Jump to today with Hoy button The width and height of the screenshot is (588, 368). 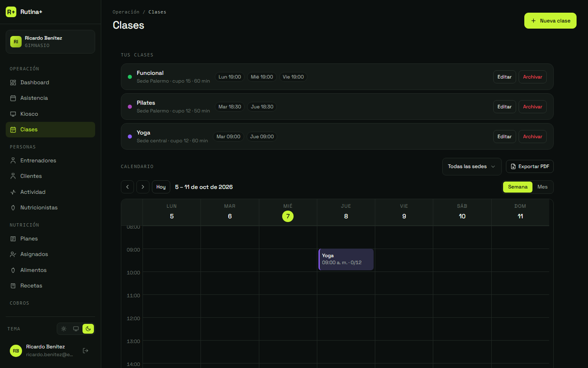coord(161,187)
